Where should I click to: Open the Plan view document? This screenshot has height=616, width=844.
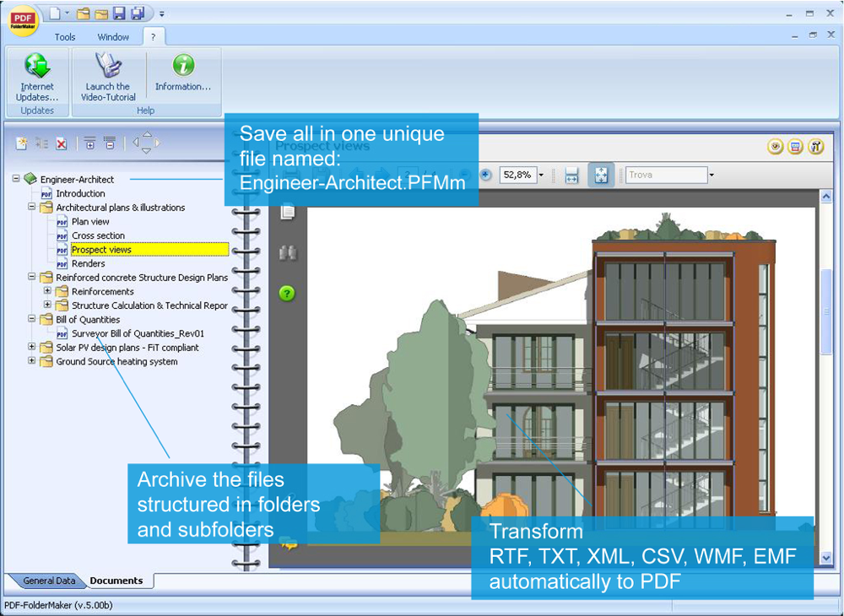[x=90, y=222]
